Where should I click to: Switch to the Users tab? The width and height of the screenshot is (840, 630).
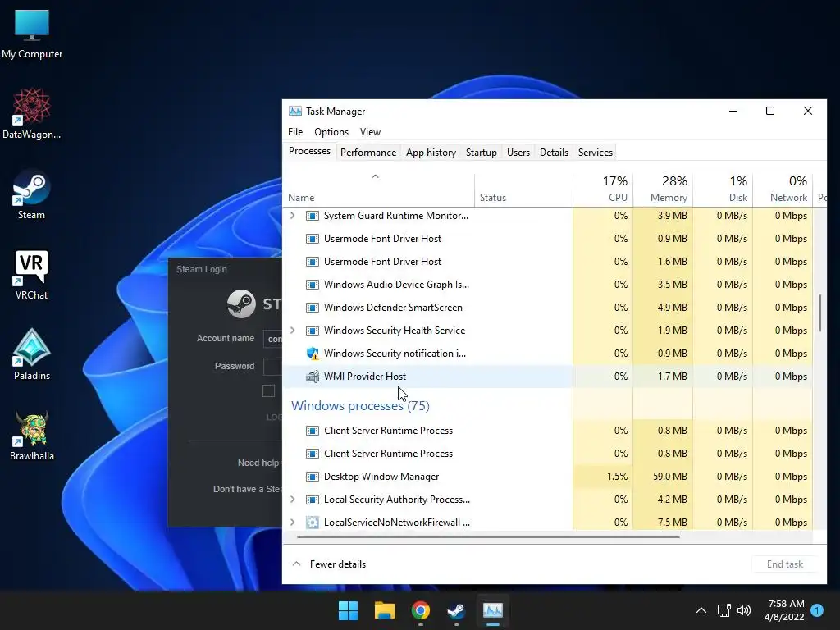tap(518, 153)
